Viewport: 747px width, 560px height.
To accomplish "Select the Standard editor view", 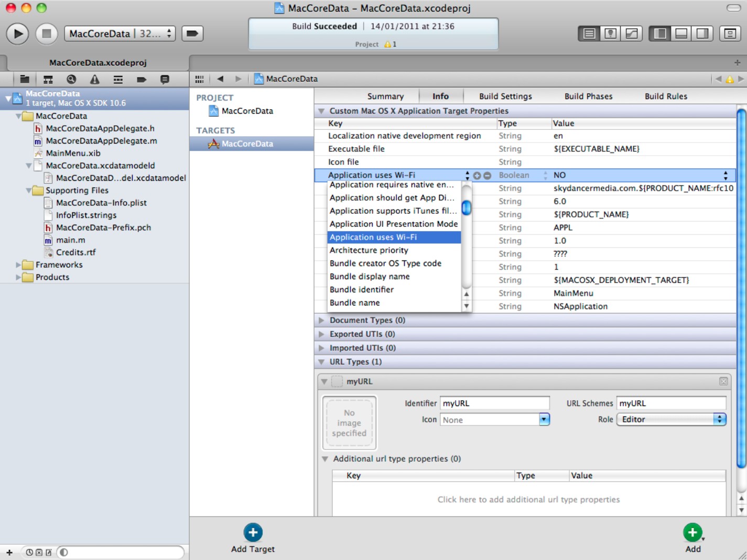I will [589, 34].
